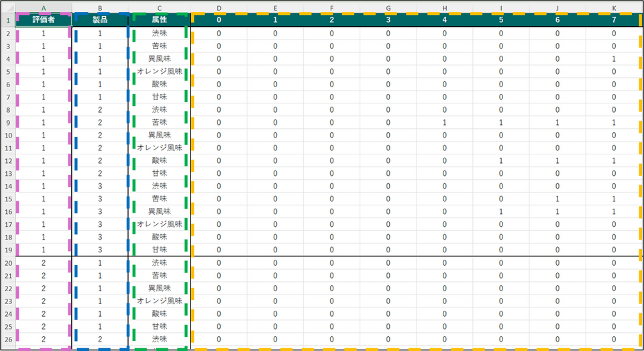Select column I header

point(500,8)
